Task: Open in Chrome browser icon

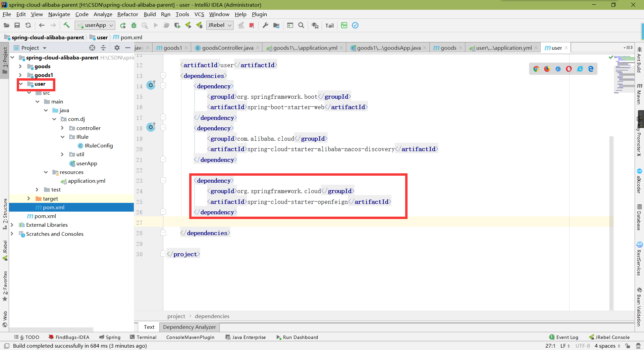Action: (x=536, y=69)
